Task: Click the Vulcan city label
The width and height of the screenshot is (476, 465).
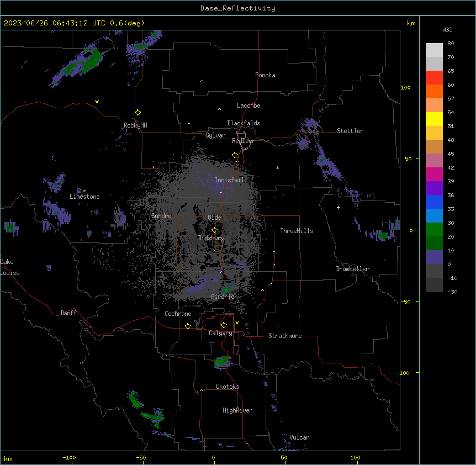Action: click(299, 437)
